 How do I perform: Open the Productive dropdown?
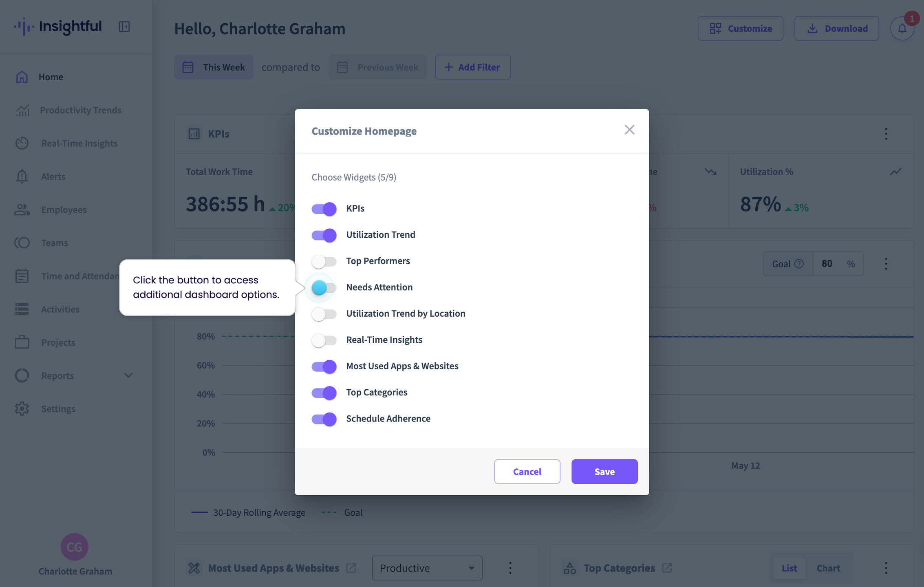pyautogui.click(x=427, y=568)
